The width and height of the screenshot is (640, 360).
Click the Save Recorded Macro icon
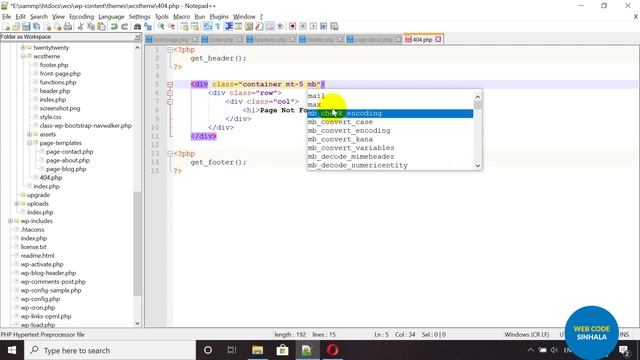click(334, 27)
